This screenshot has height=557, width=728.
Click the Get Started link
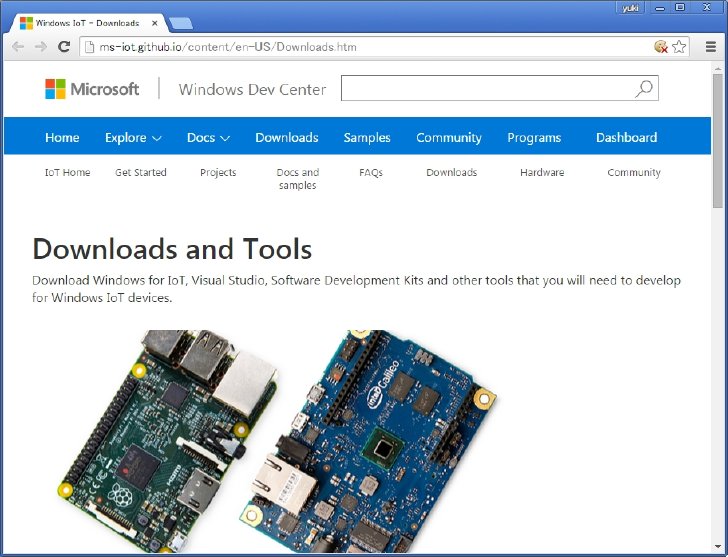pyautogui.click(x=141, y=172)
